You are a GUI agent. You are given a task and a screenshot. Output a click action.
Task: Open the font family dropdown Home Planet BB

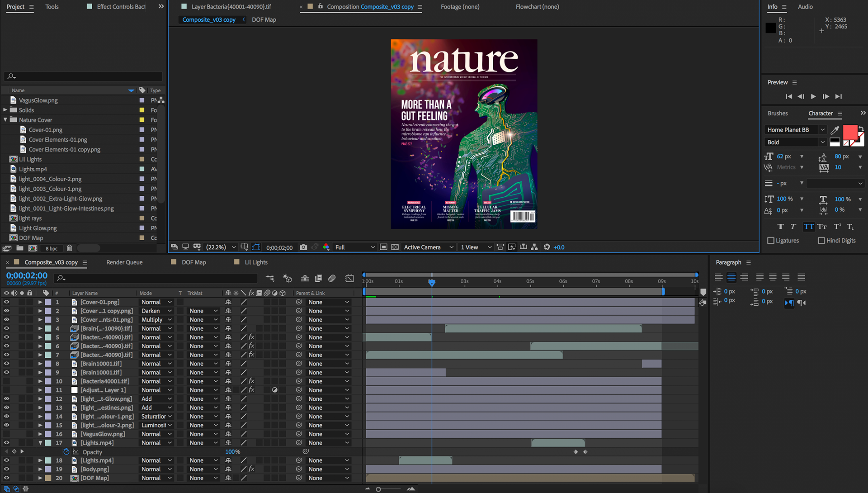coord(796,130)
